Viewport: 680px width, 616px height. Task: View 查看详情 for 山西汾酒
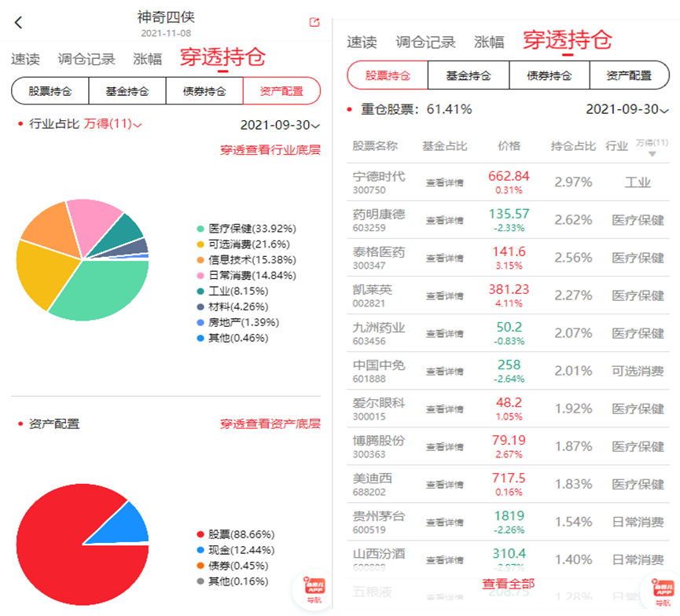444,559
